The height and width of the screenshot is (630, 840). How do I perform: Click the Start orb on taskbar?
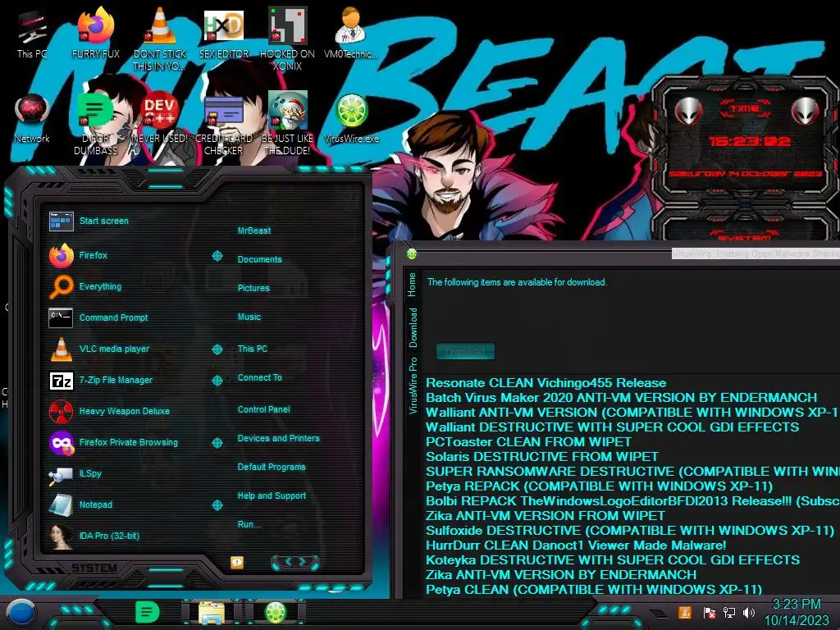(x=21, y=613)
